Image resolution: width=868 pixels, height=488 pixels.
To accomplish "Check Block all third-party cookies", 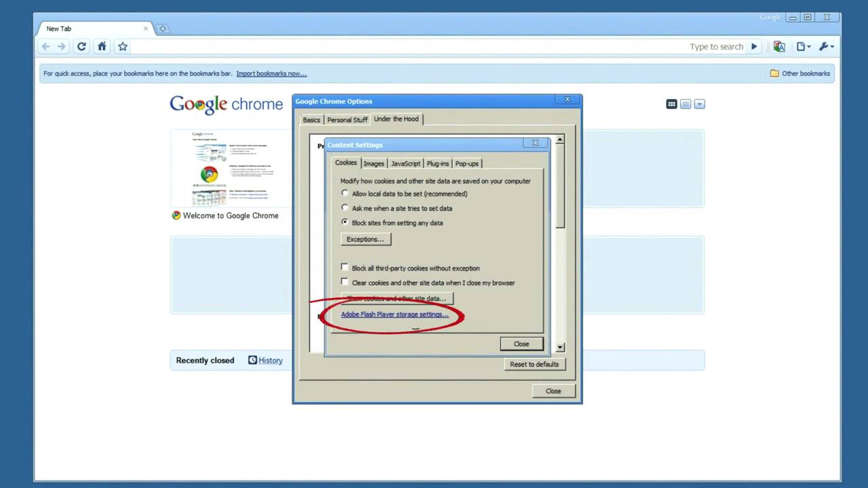I will point(344,268).
